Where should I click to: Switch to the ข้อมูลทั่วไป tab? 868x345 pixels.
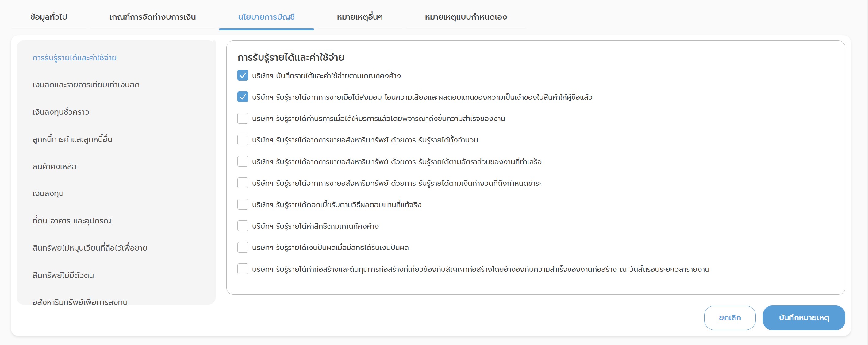point(48,17)
